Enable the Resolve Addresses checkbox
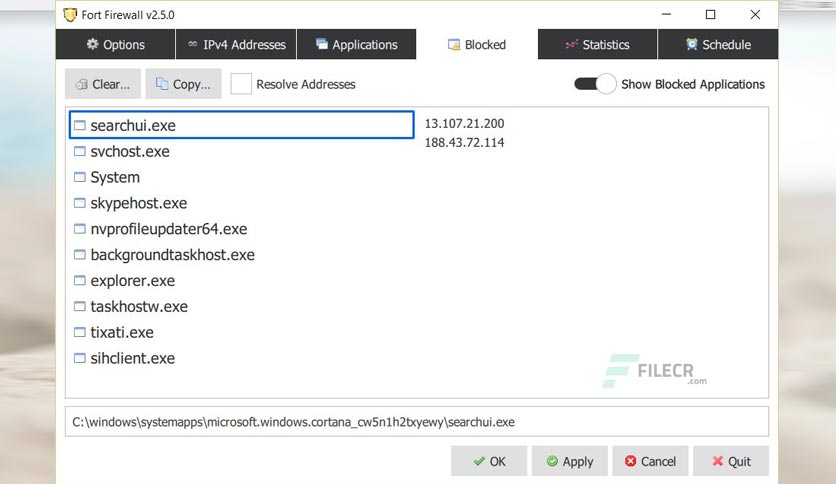This screenshot has height=484, width=836. click(241, 84)
